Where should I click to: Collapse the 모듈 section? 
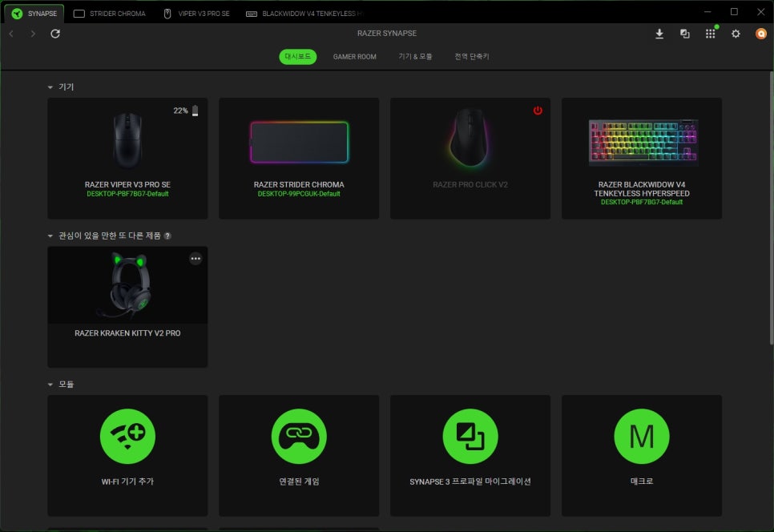click(51, 384)
